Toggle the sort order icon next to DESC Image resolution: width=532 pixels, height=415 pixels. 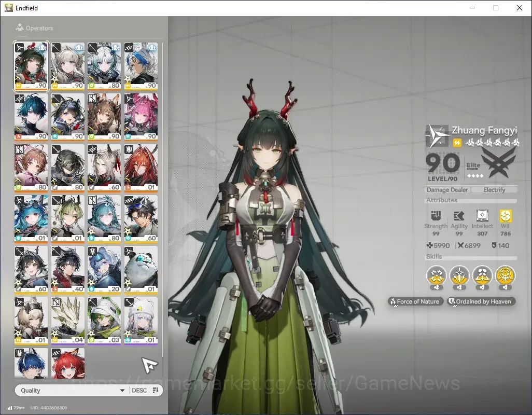tap(156, 390)
